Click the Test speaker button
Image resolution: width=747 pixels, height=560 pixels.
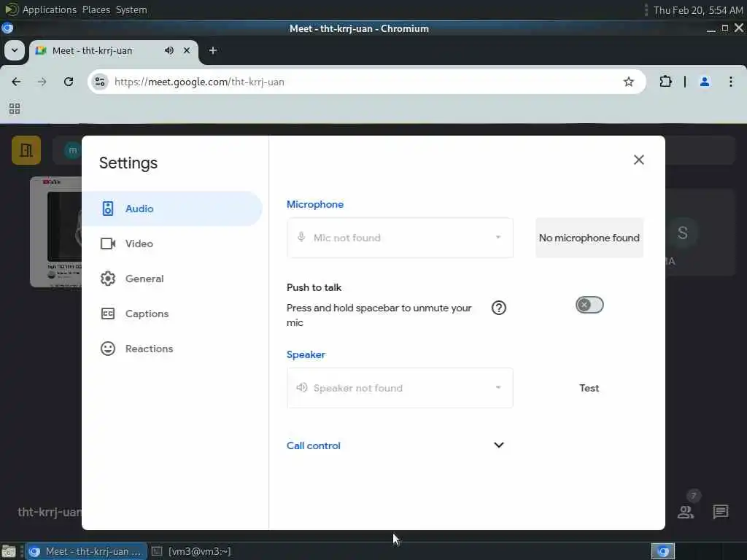point(589,388)
